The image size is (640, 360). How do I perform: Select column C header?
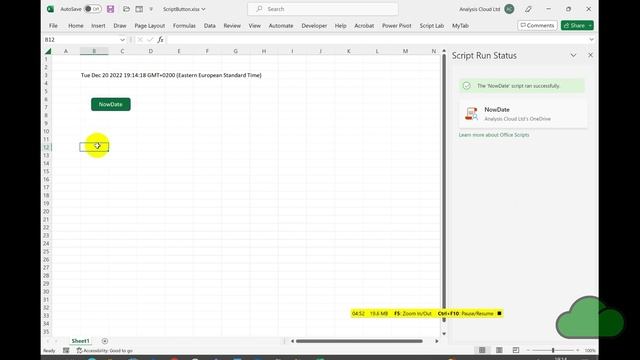122,51
